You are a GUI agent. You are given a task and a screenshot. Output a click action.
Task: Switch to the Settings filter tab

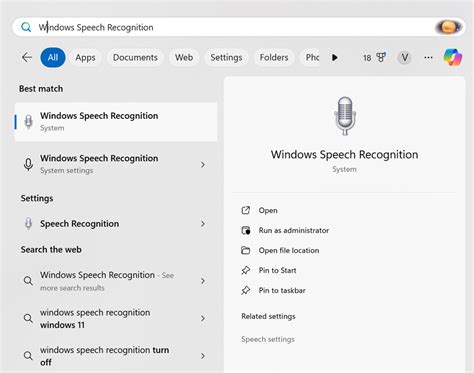(226, 57)
